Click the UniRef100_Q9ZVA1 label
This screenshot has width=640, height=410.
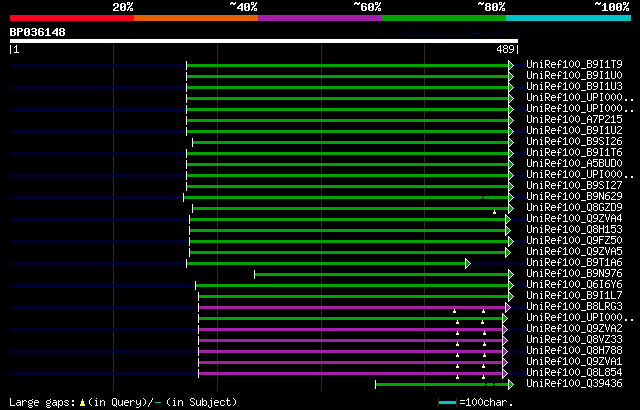[x=574, y=362]
